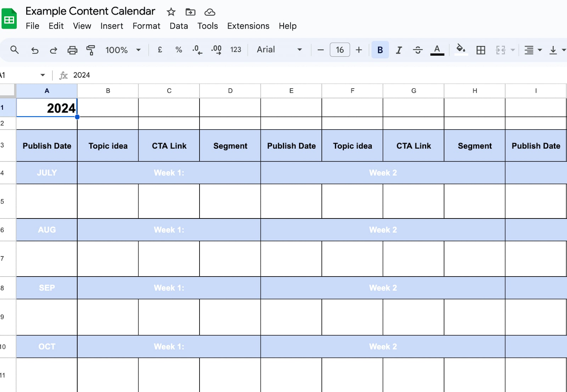Select the paint format roller icon
567x392 pixels.
(x=91, y=50)
